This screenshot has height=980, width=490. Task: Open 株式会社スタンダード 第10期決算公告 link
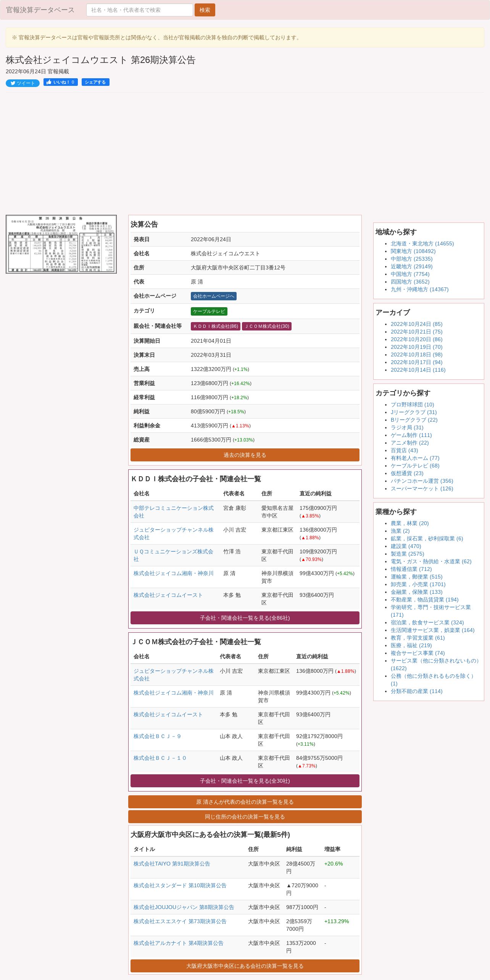(x=180, y=885)
